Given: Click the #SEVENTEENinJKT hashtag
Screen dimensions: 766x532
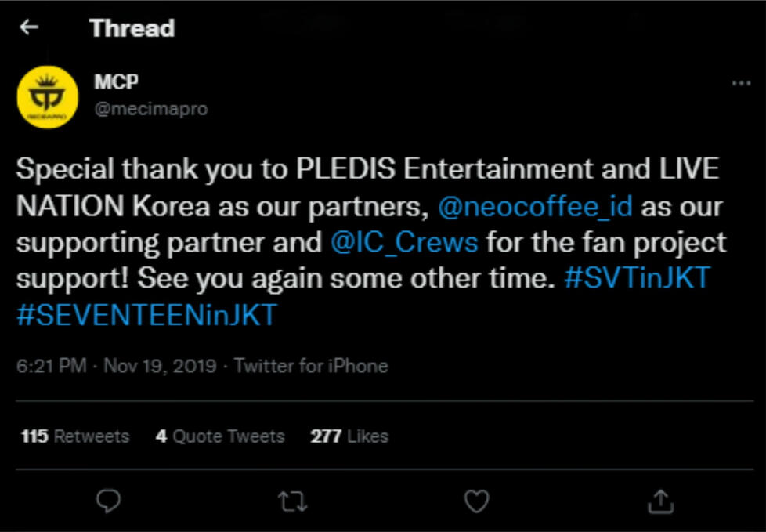Looking at the screenshot, I should click(x=146, y=315).
